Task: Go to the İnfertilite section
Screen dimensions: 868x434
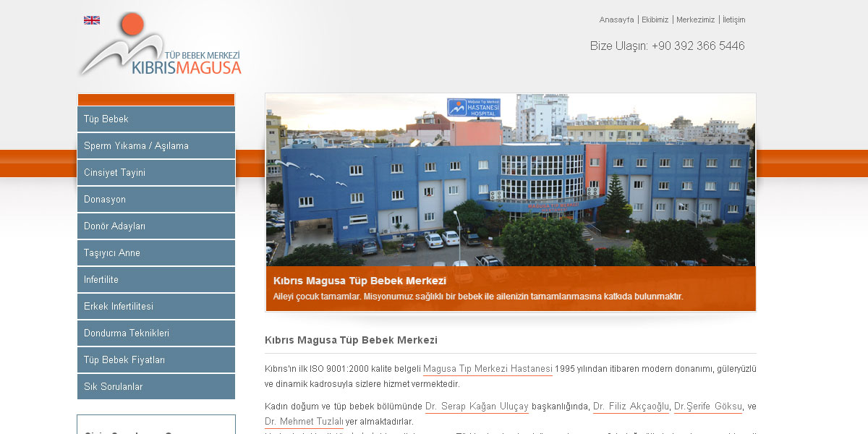Action: click(x=156, y=280)
